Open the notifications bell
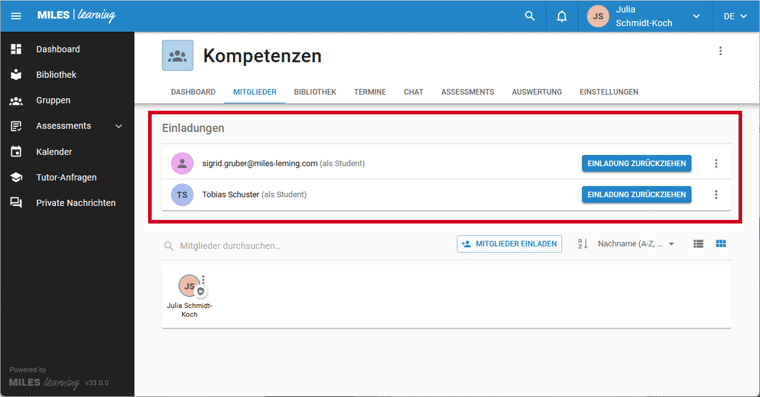Viewport: 760px width, 397px height. pyautogui.click(x=562, y=16)
